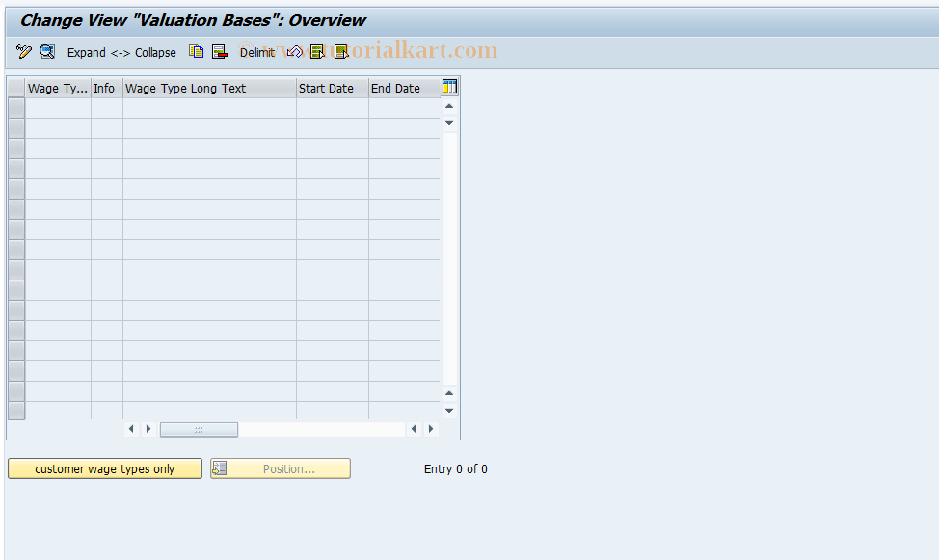The width and height of the screenshot is (939, 560).
Task: Open the Details magnifier icon
Action: tap(47, 52)
